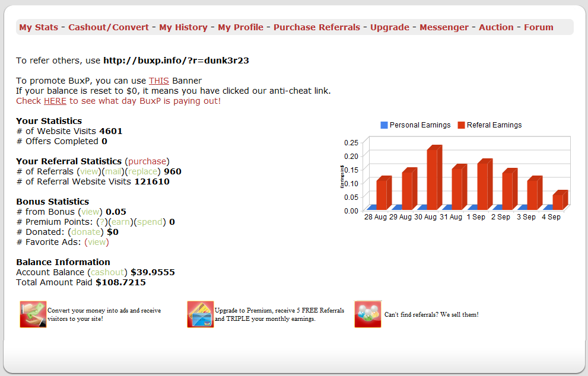Click the Your Statistics heading
Screen dimensions: 588x376
pos(49,121)
